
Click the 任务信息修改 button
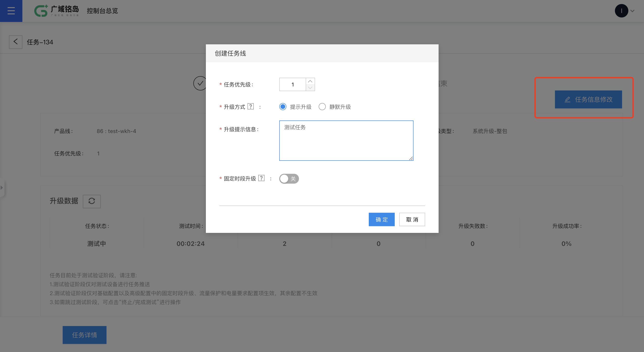[x=588, y=99]
